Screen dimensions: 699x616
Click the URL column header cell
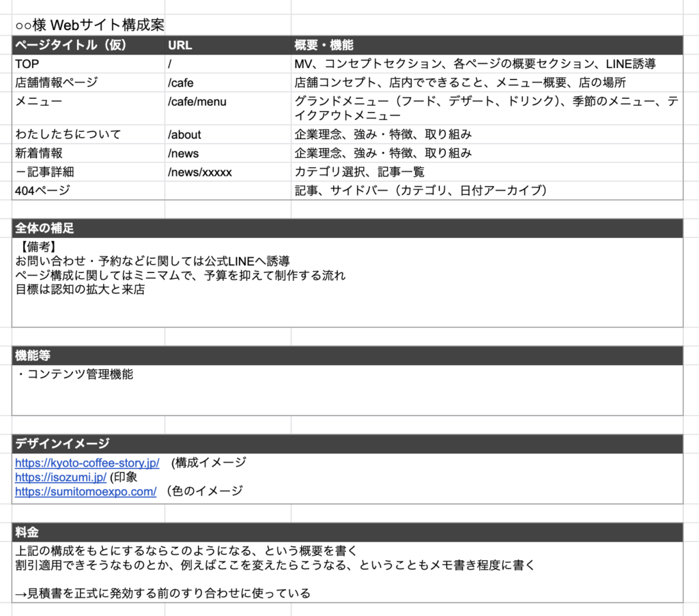[x=180, y=46]
